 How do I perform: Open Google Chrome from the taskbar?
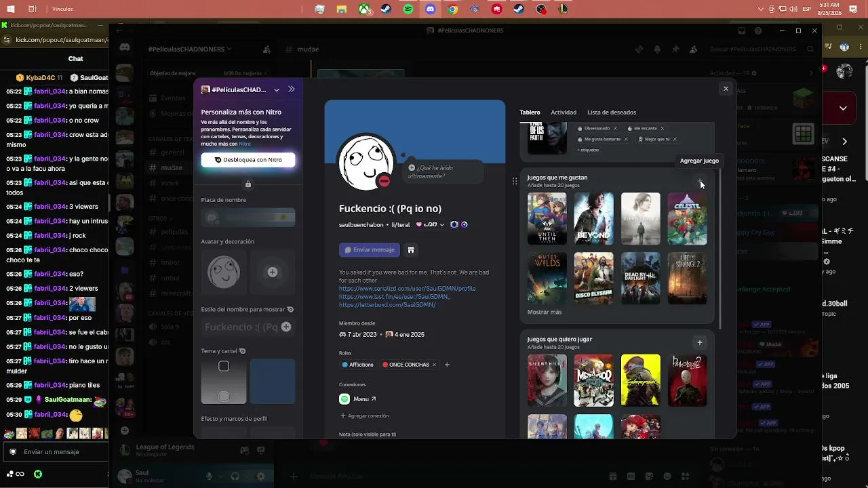click(453, 9)
